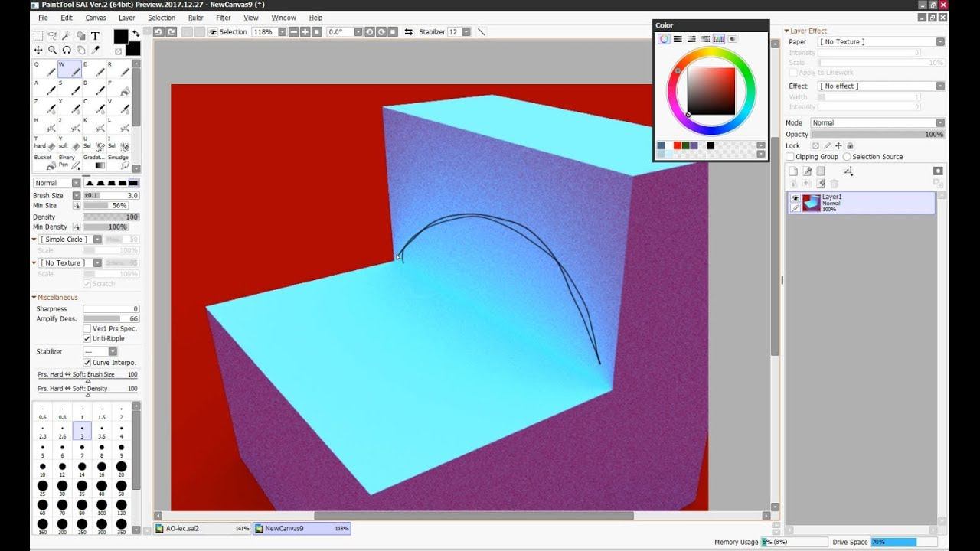
Task: Switch color panel to HSV slider view
Action: coord(691,39)
